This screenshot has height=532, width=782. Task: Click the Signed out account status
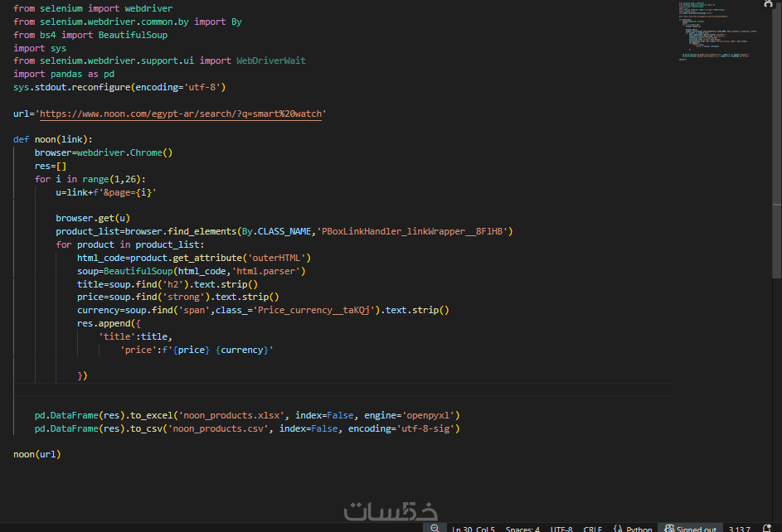[690, 529]
